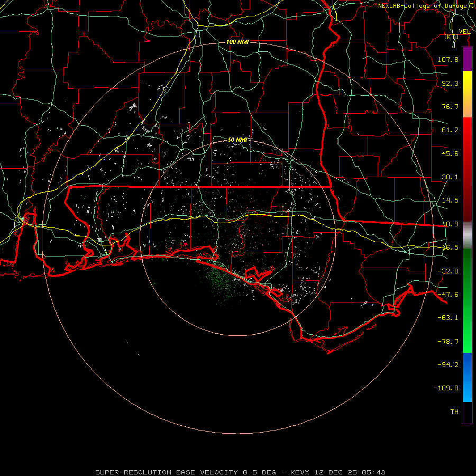Click the Super-Resolution Base Velocity caption
The image size is (476, 476).
(241, 472)
